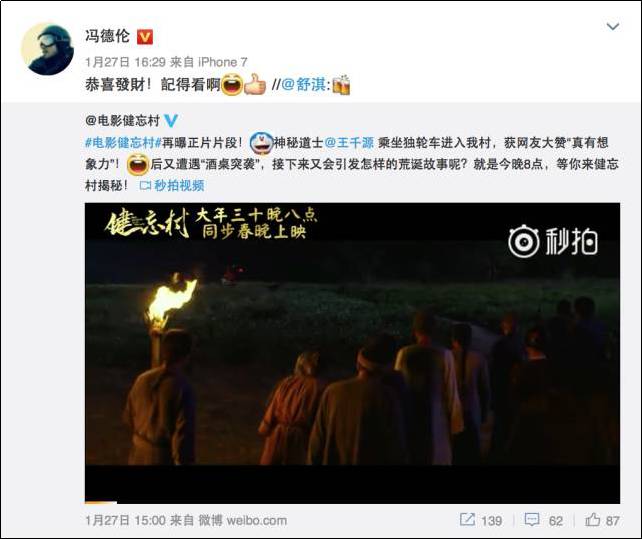
Task: Open the post options chevron dropdown
Action: click(613, 27)
